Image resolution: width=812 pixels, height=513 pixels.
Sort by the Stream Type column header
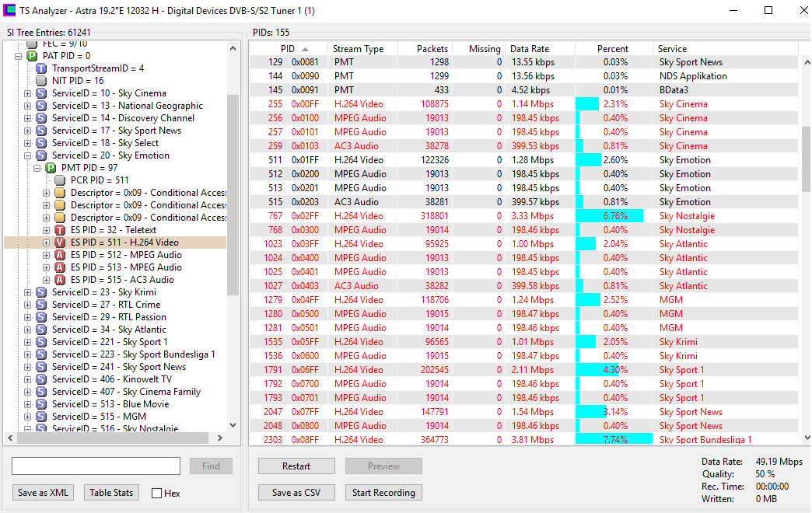pos(362,49)
